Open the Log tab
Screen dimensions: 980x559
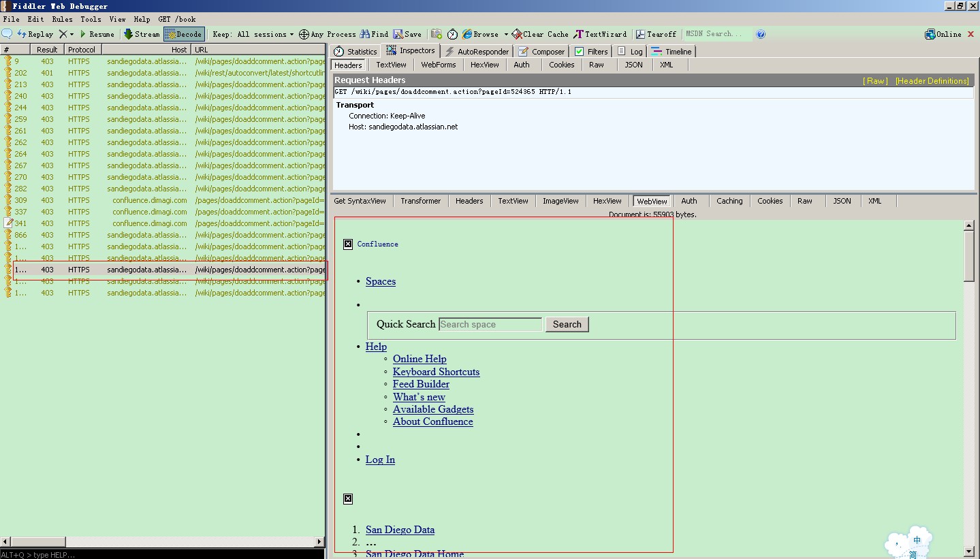pos(630,51)
